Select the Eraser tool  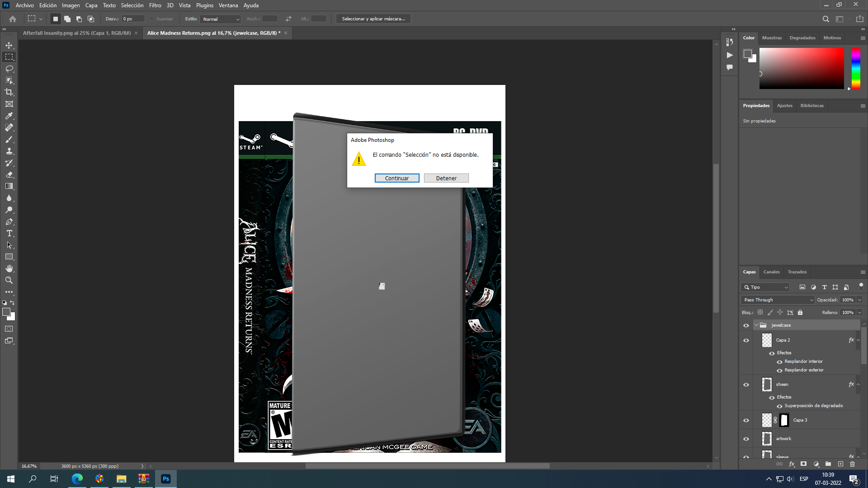pyautogui.click(x=9, y=174)
